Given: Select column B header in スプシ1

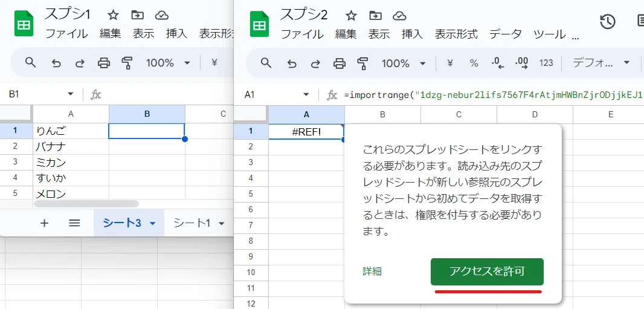Looking at the screenshot, I should [x=147, y=114].
